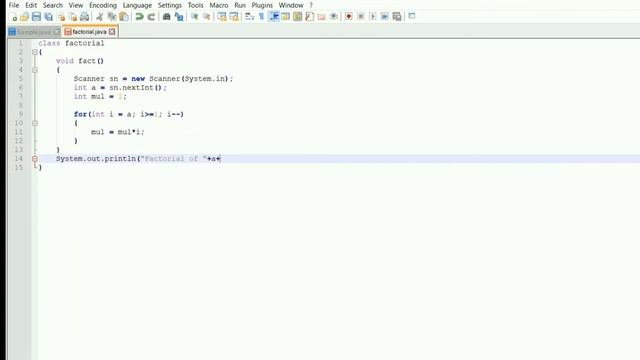Open the Plugins menu
This screenshot has width=640, height=360.
click(x=262, y=5)
